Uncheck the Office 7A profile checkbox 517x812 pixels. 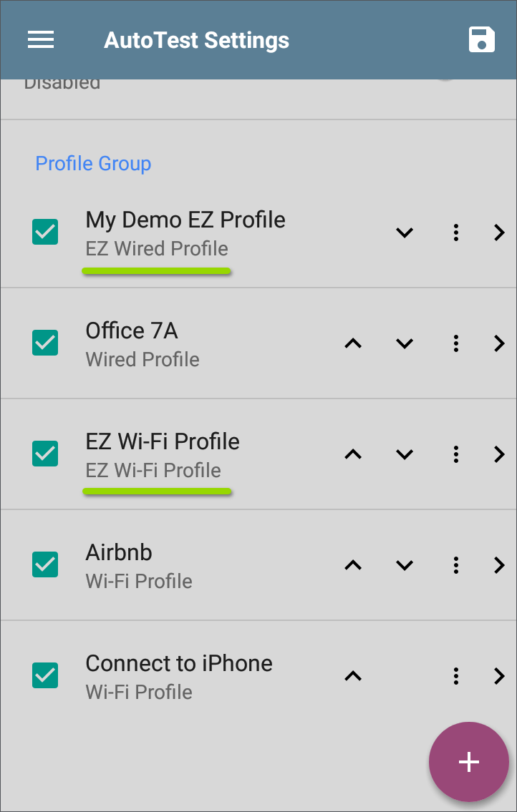(45, 343)
